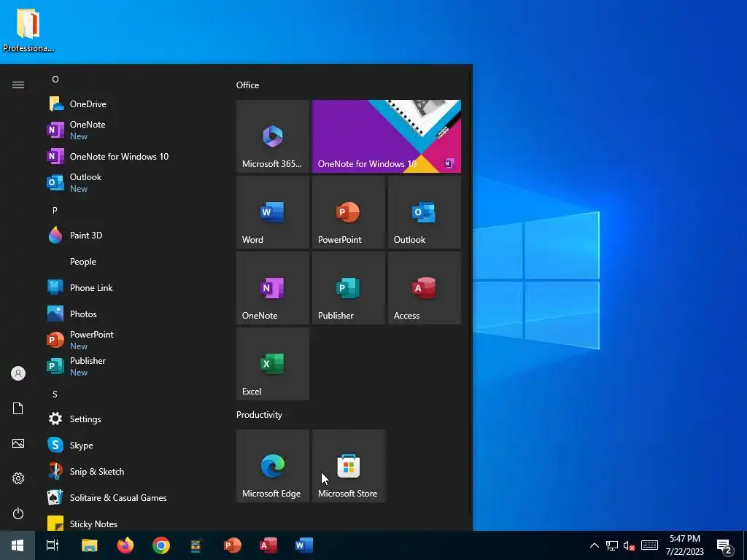Open the OneNote for Windows 10 live tile
747x560 pixels.
coord(387,136)
